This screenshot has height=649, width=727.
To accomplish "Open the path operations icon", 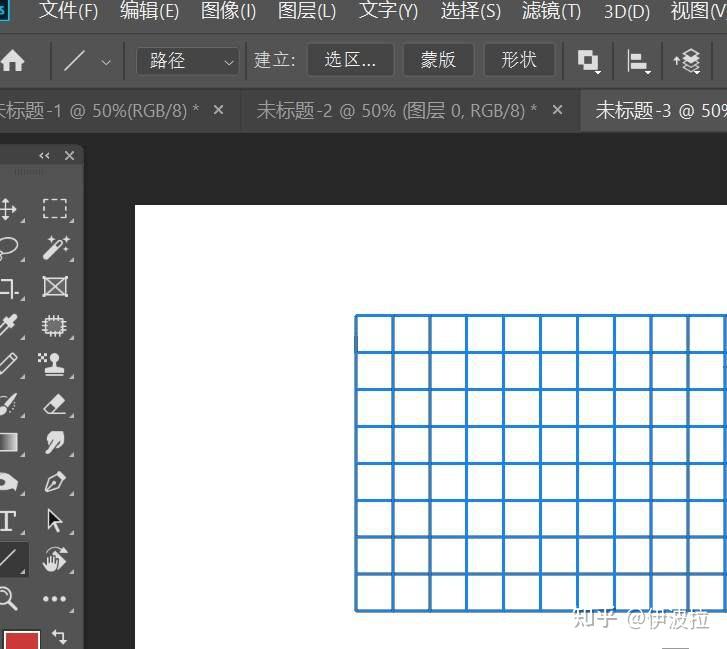I will [588, 61].
